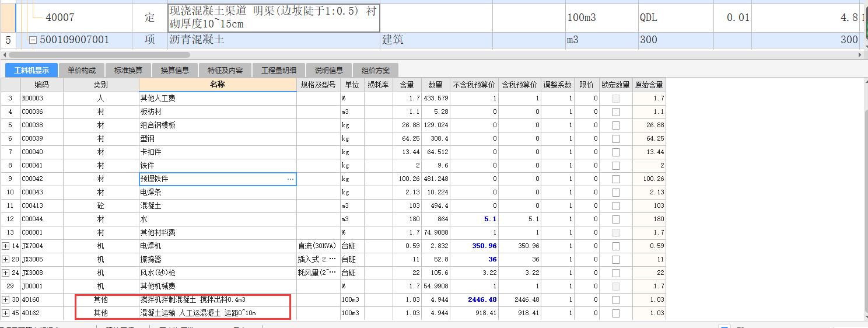
Task: Expand row 24 风水(砂)枪 sub-items
Action: click(6, 273)
